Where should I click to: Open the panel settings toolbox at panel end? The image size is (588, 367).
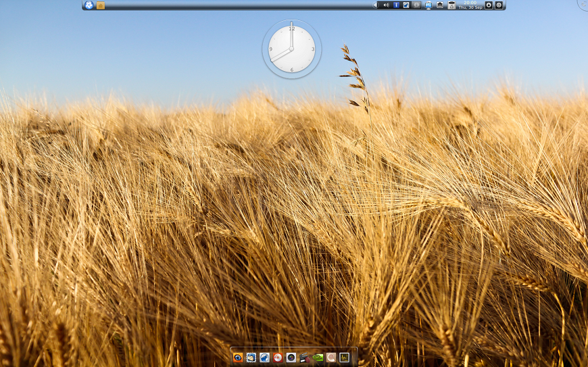499,5
